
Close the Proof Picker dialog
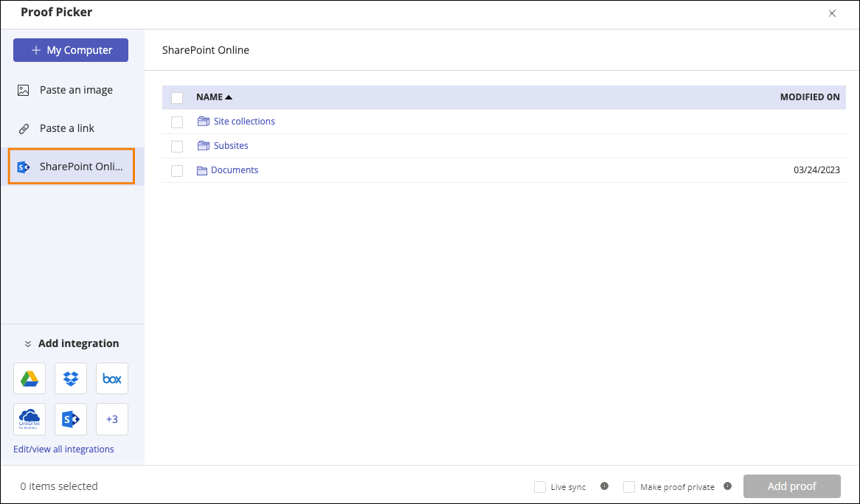[832, 13]
